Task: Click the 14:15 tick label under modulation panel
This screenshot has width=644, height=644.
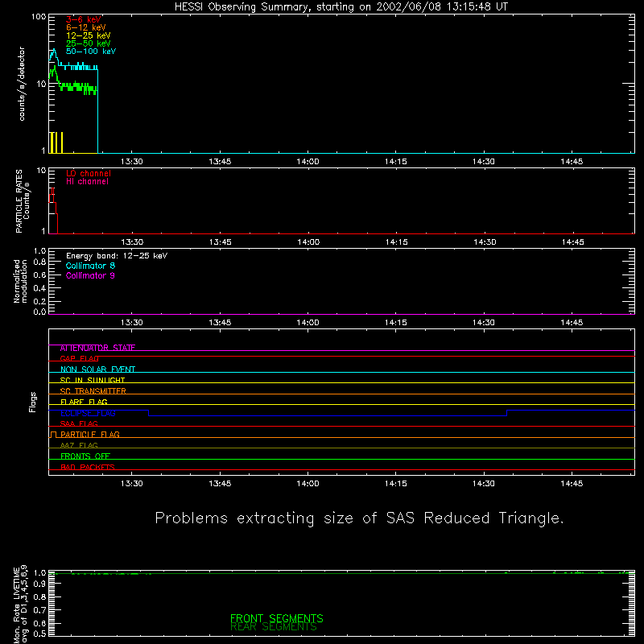Action: 396,323
